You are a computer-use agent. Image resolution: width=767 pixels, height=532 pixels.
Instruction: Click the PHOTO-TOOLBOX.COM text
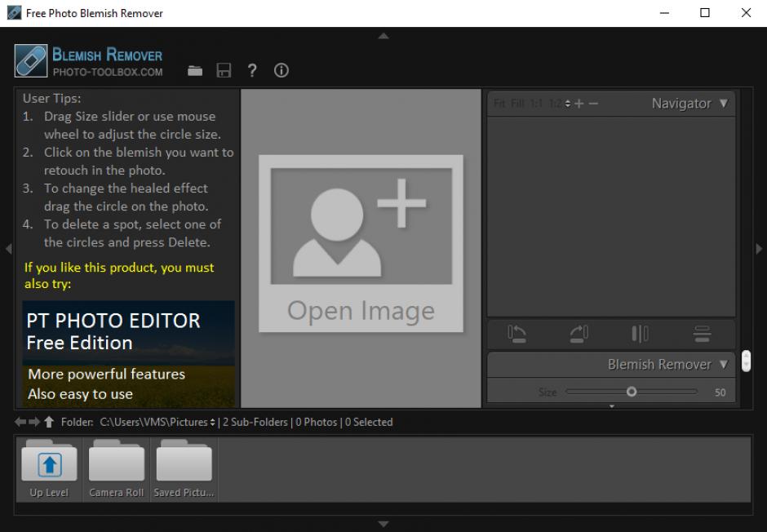point(108,73)
